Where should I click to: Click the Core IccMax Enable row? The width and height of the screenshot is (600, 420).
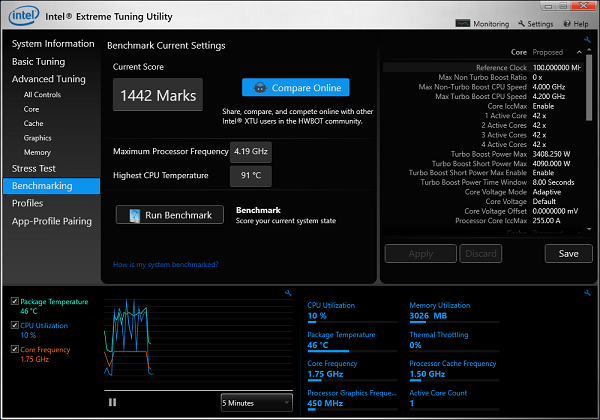483,106
